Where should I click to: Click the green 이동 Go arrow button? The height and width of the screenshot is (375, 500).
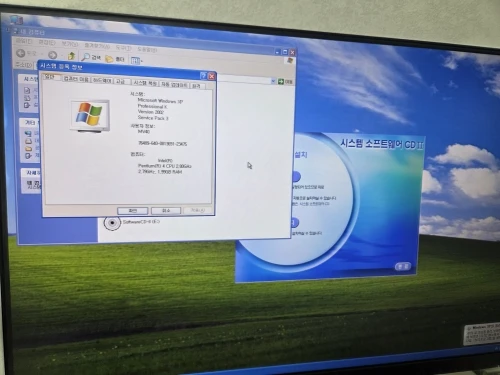point(281,81)
